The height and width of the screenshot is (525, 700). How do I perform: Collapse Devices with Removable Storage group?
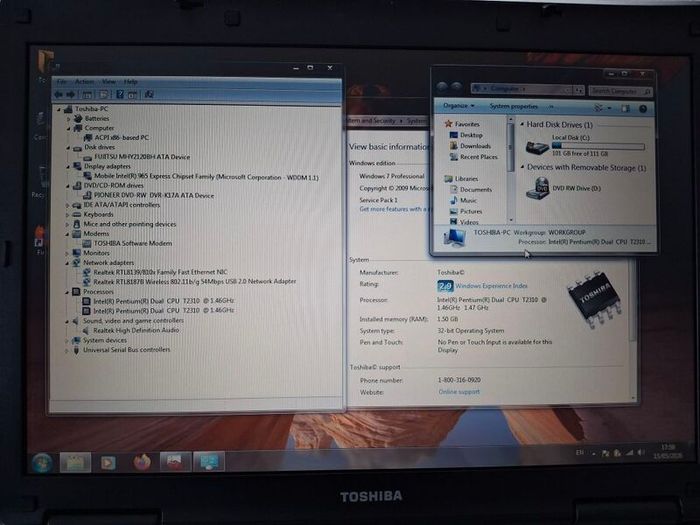522,167
